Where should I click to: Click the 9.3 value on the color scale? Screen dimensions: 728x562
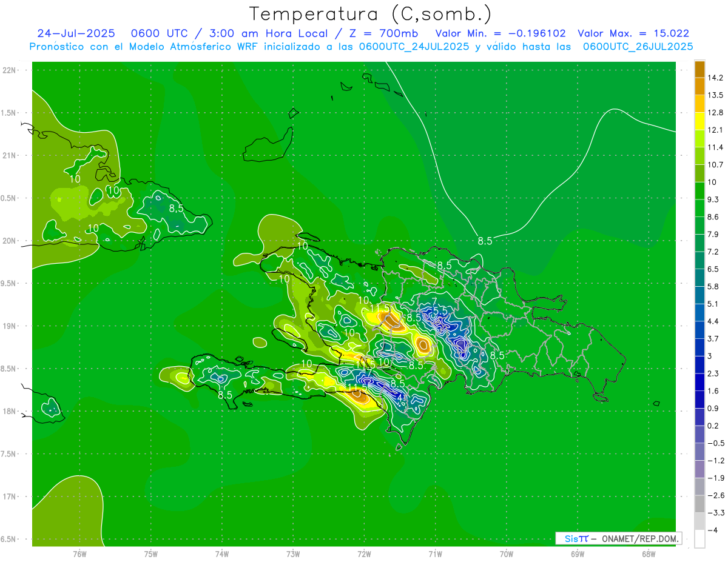point(713,199)
